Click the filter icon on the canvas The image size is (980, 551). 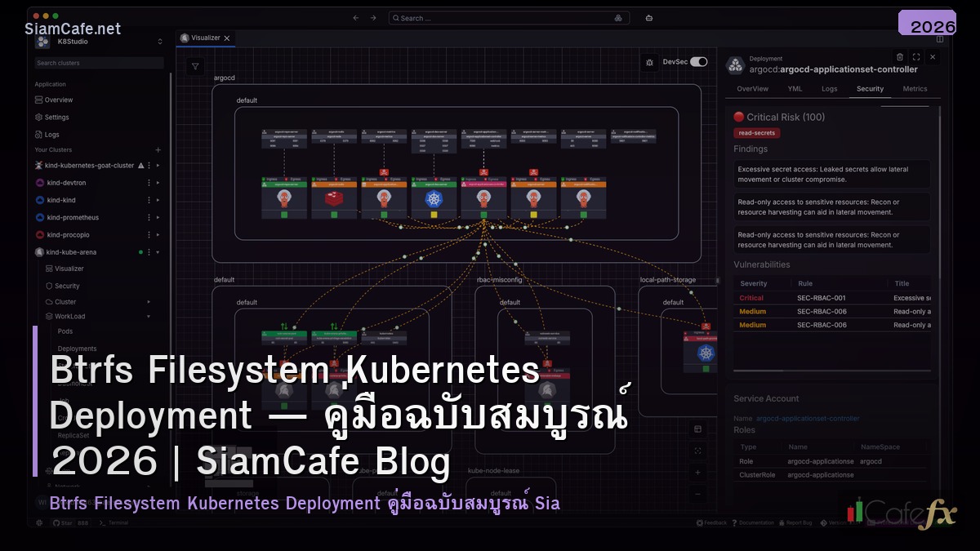tap(194, 65)
